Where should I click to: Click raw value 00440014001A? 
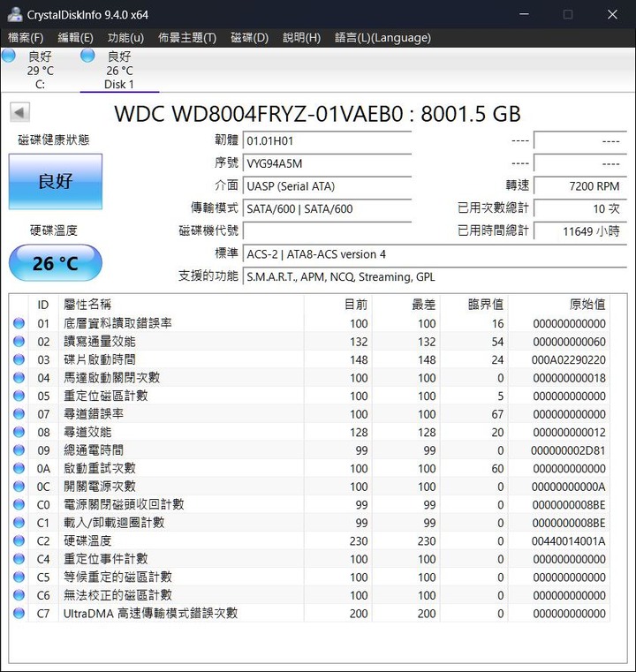click(569, 540)
